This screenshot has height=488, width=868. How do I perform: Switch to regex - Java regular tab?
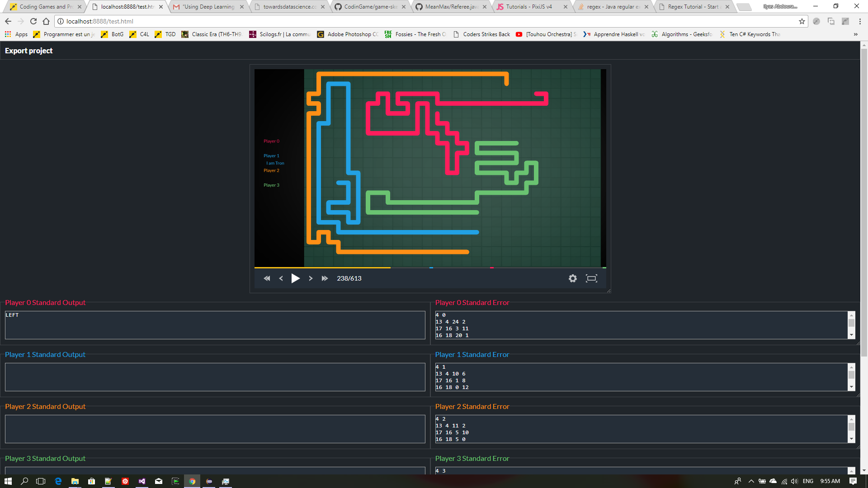(x=613, y=7)
